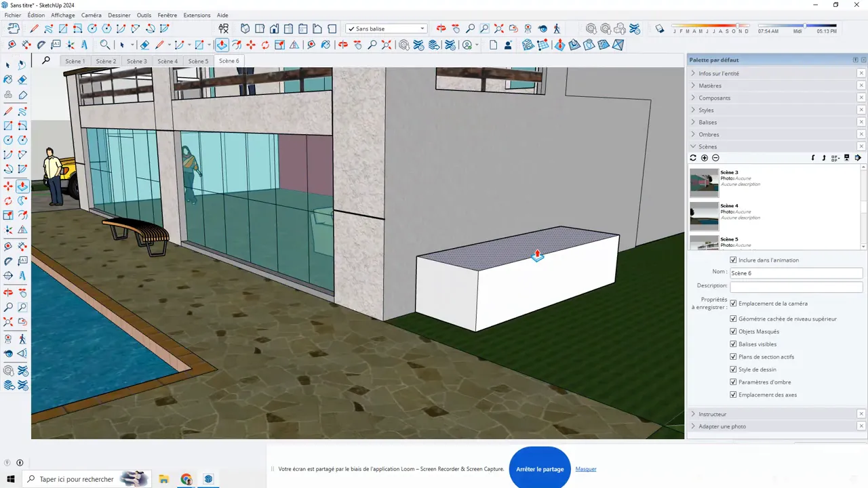
Task: Activate the Orbit tool
Action: (x=8, y=291)
